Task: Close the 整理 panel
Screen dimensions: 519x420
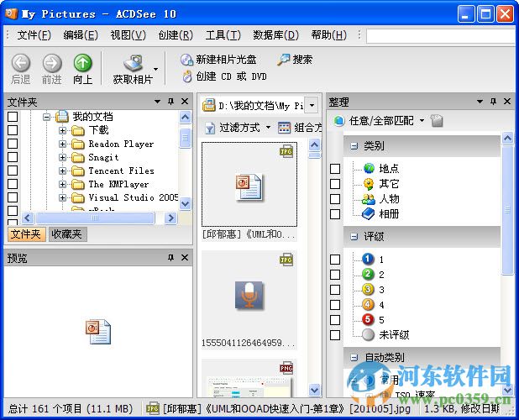Action: [507, 102]
